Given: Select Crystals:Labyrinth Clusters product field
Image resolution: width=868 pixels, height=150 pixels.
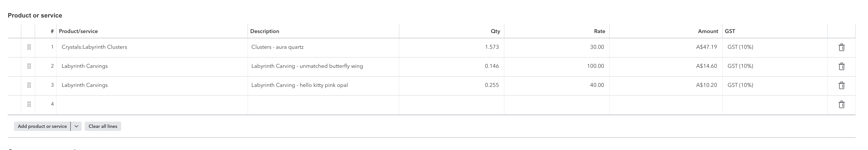Looking at the screenshot, I should 152,47.
